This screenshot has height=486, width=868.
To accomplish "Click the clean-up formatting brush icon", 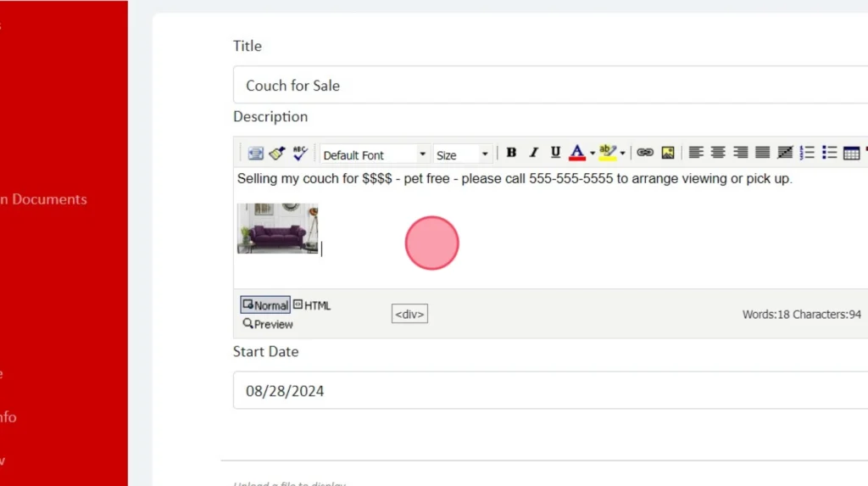I will click(277, 153).
